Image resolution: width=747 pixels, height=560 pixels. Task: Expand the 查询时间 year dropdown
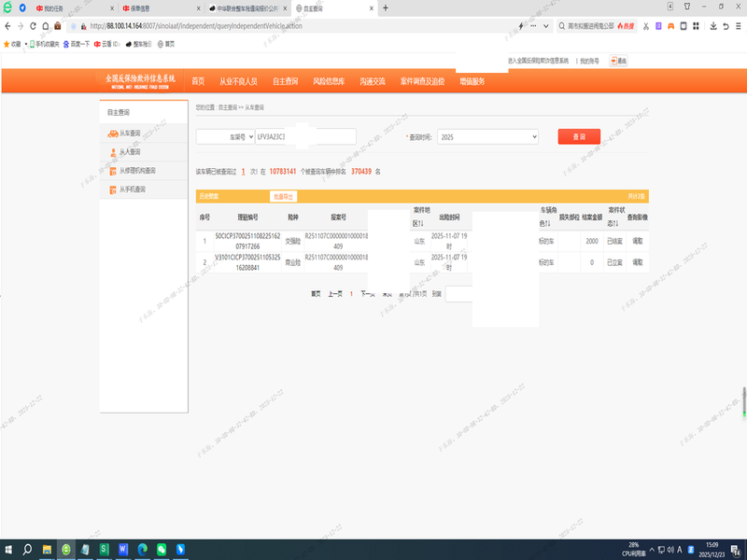click(x=487, y=137)
